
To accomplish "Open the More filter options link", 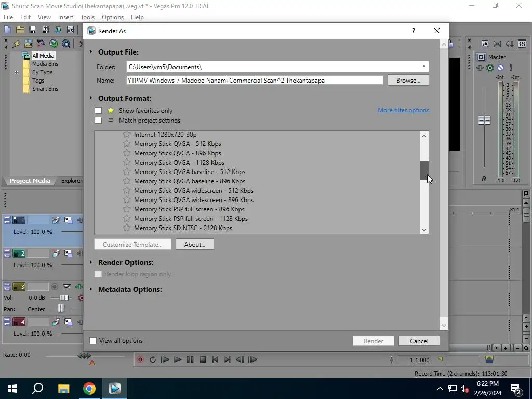I will click(x=403, y=110).
